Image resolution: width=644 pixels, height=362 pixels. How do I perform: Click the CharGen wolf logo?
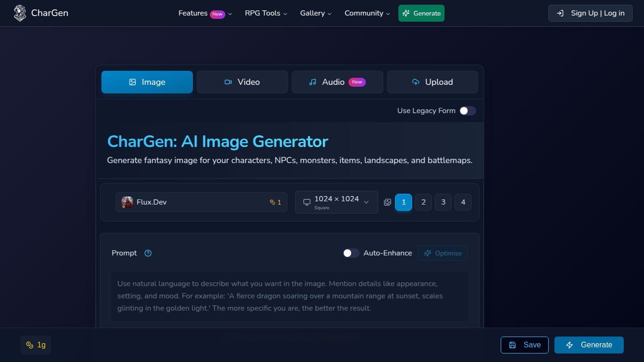(x=19, y=13)
